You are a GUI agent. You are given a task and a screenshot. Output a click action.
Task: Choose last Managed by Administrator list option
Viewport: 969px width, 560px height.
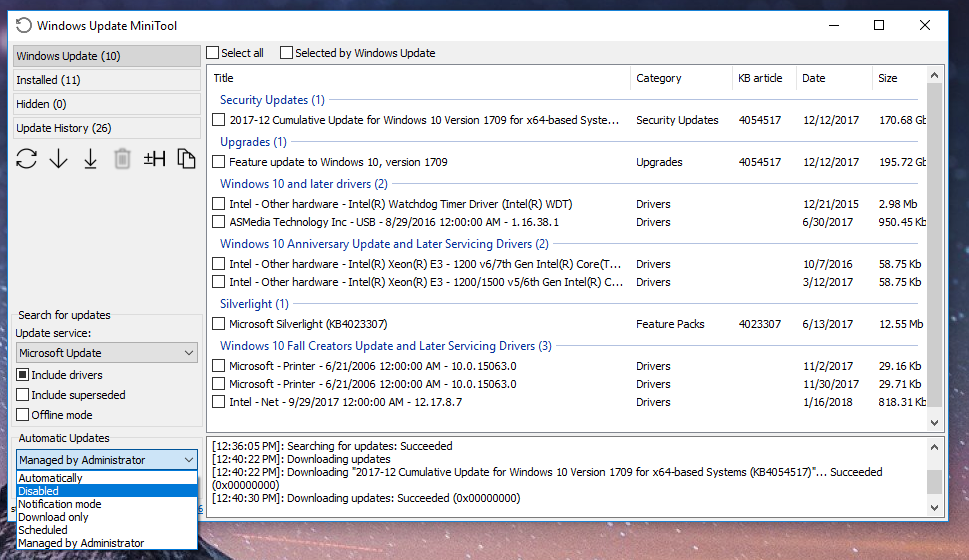tap(106, 543)
